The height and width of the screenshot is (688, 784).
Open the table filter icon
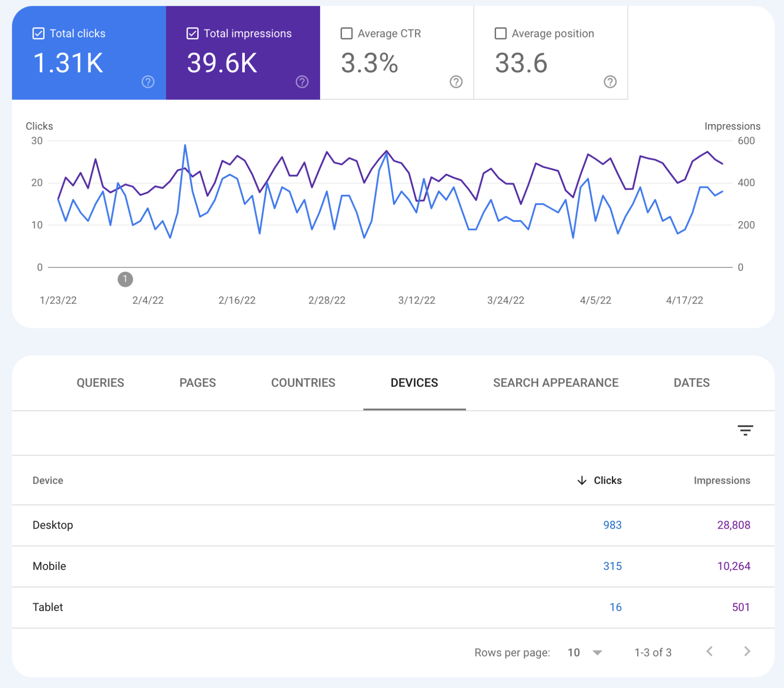coord(745,431)
